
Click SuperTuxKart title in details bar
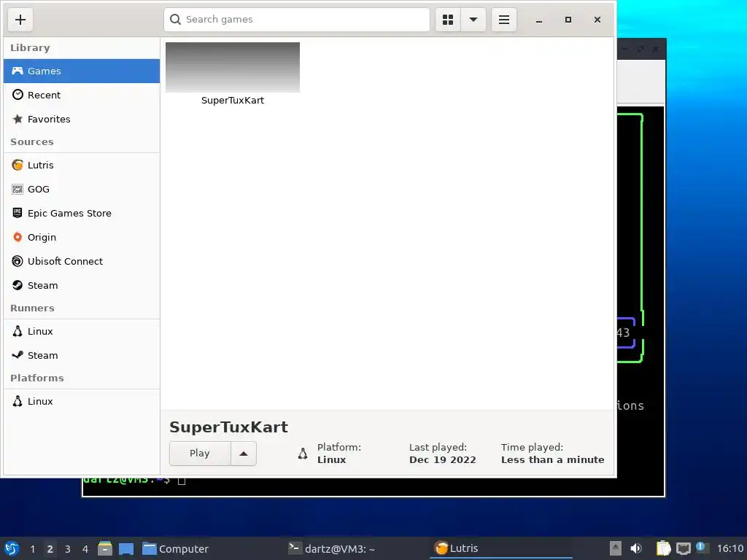point(228,427)
